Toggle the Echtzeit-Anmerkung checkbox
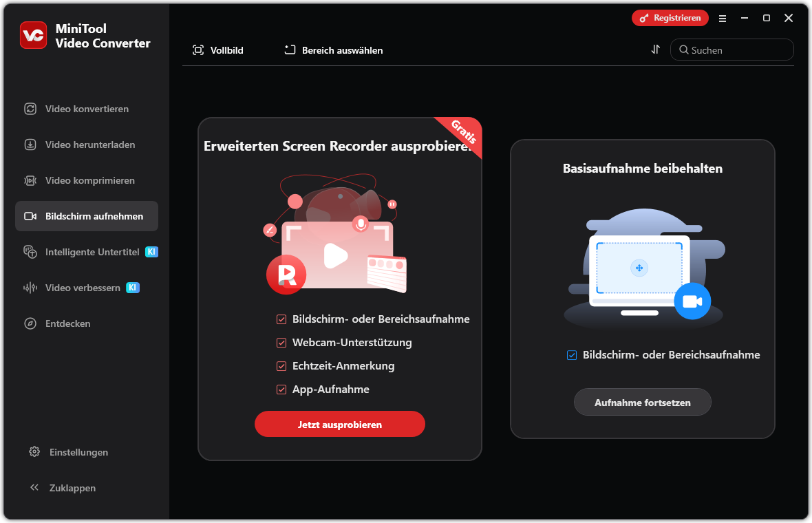 [281, 366]
